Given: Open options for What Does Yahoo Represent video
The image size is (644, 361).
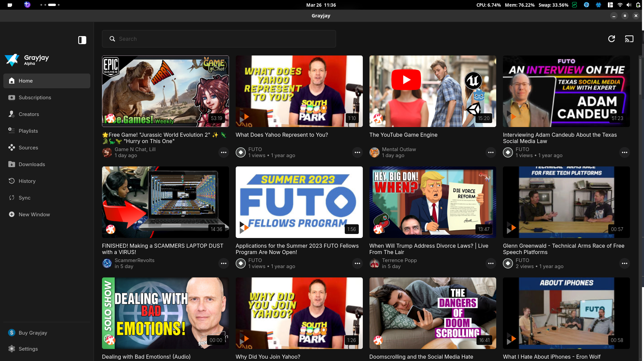Looking at the screenshot, I should pos(357,152).
